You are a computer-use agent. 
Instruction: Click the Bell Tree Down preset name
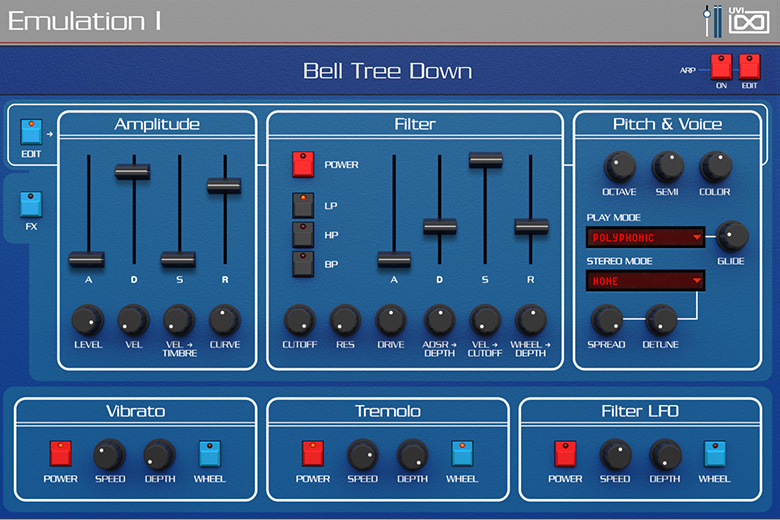click(x=388, y=71)
